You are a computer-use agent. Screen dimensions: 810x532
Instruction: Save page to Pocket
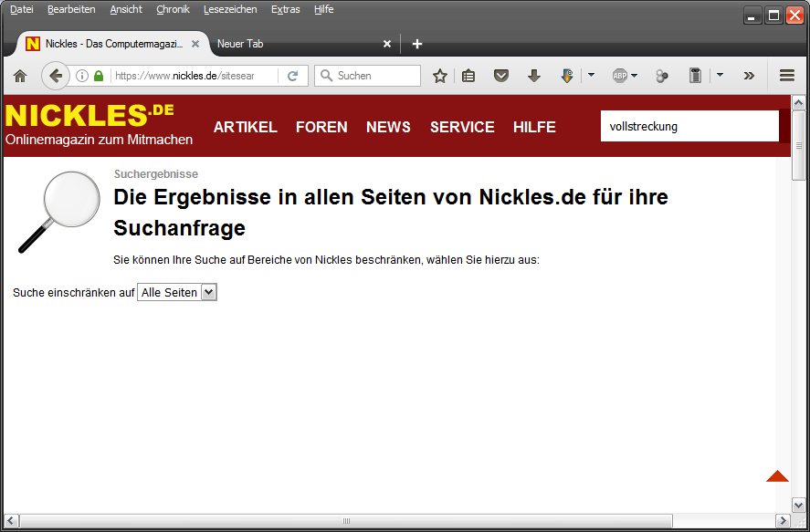(x=501, y=77)
